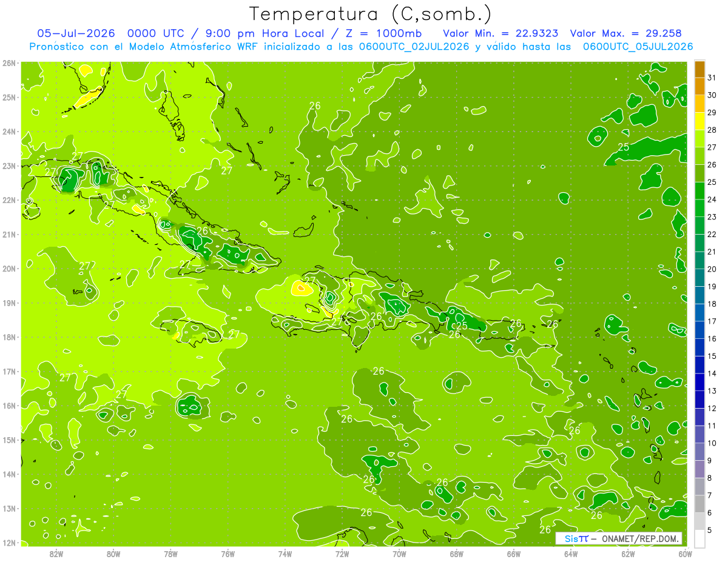The height and width of the screenshot is (562, 728).
Task: Click the '64W' longitude axis label
Action: (x=570, y=554)
